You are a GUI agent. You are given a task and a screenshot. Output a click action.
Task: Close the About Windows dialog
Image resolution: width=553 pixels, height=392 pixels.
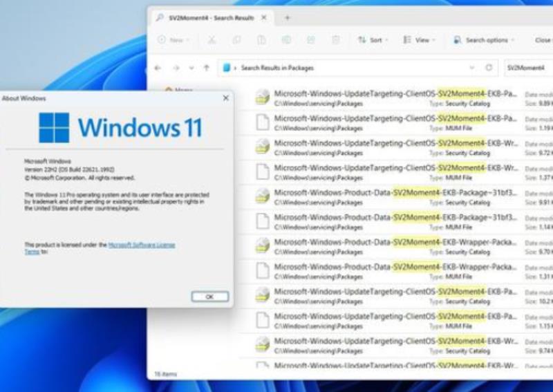(x=226, y=98)
